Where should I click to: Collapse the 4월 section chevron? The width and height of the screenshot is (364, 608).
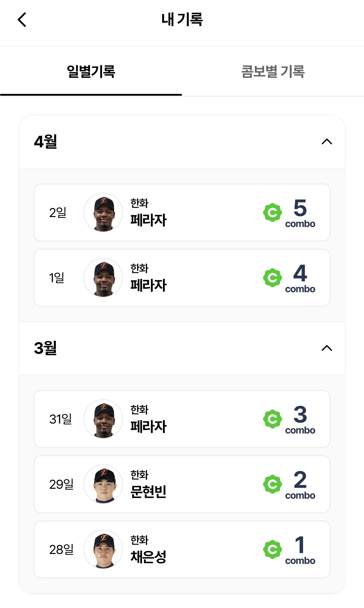[x=327, y=142]
